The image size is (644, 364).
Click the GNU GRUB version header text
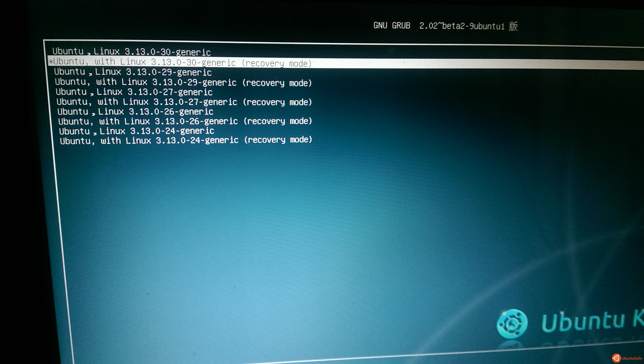[392, 25]
